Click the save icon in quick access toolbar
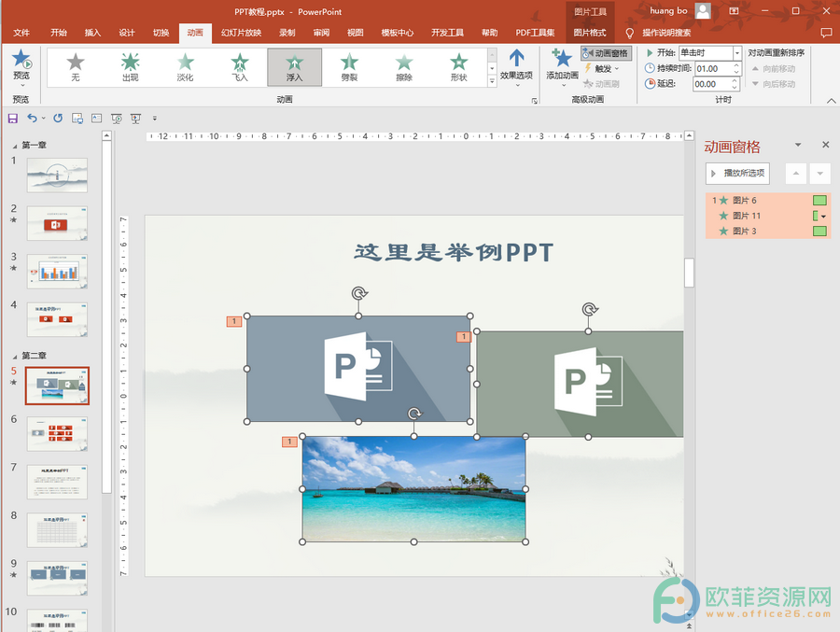This screenshot has height=632, width=840. [x=13, y=119]
